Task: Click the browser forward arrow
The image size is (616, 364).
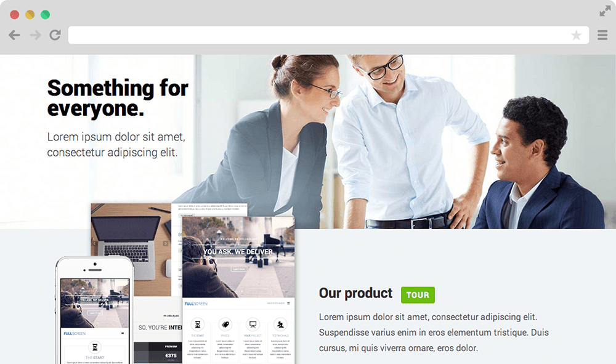Action: (35, 35)
